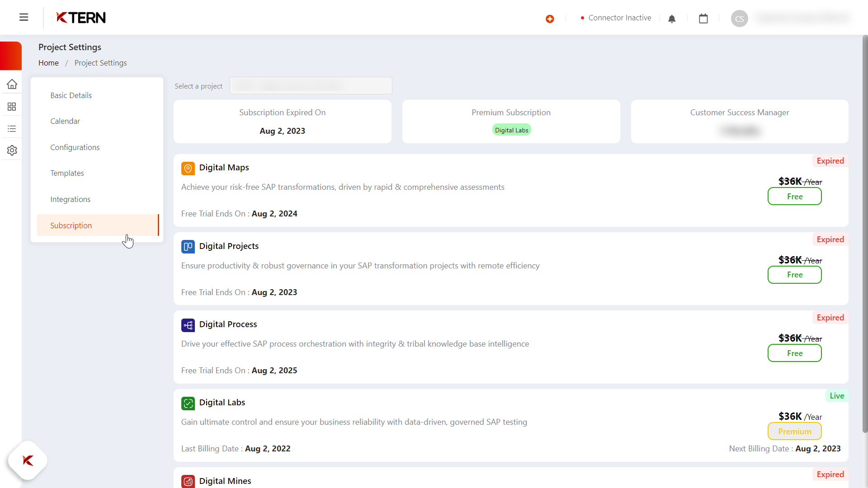Click the Digital Process product icon
The height and width of the screenshot is (488, 868).
(x=188, y=325)
